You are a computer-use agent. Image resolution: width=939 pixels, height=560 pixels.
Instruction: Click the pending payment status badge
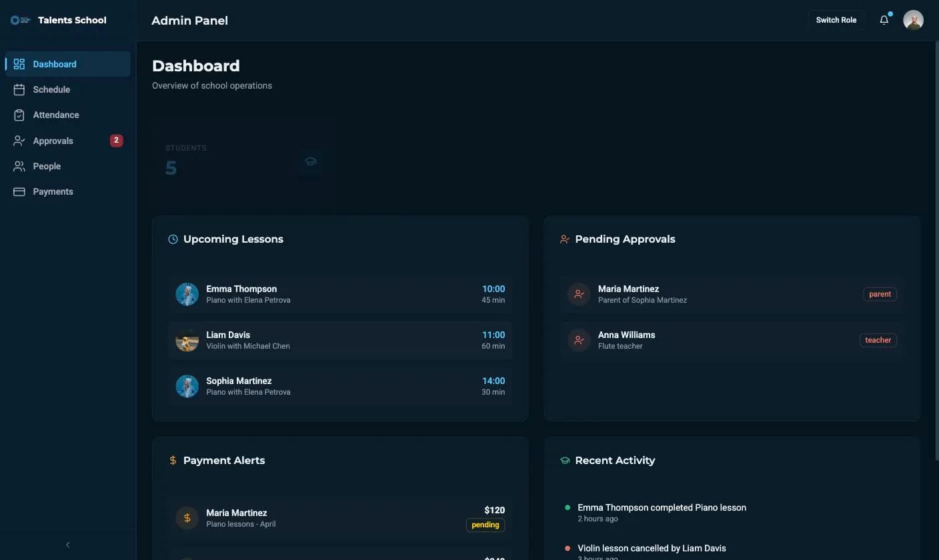click(486, 525)
